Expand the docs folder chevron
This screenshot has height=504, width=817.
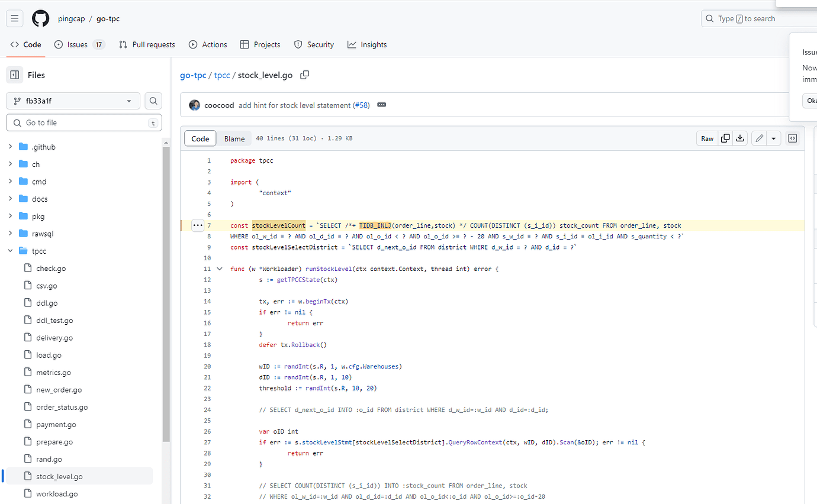(x=10, y=199)
